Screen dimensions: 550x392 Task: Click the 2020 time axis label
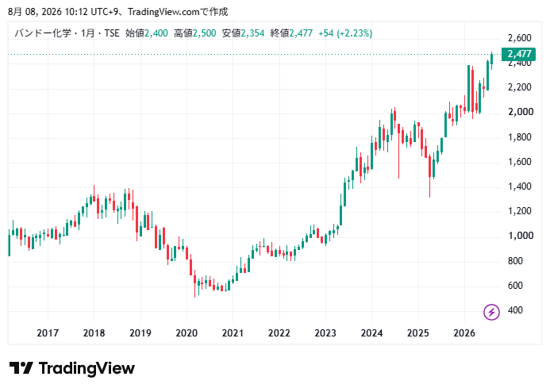tap(187, 333)
